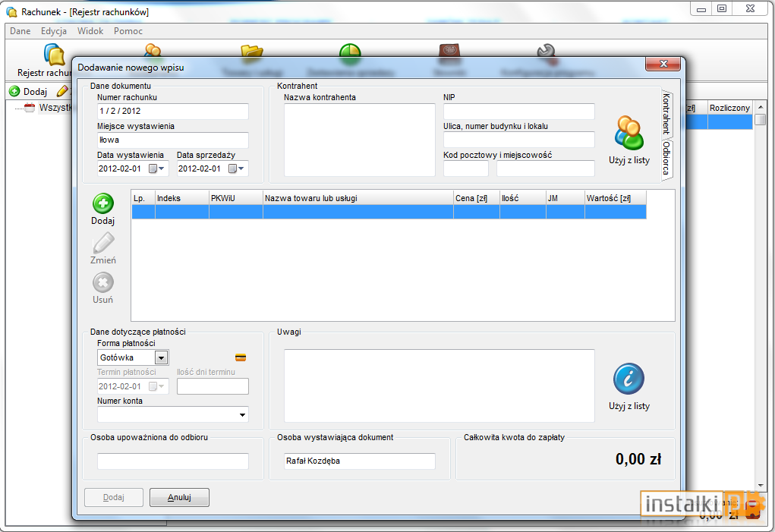Click the Anuluj button
Screen dimensions: 775x532
tap(179, 497)
